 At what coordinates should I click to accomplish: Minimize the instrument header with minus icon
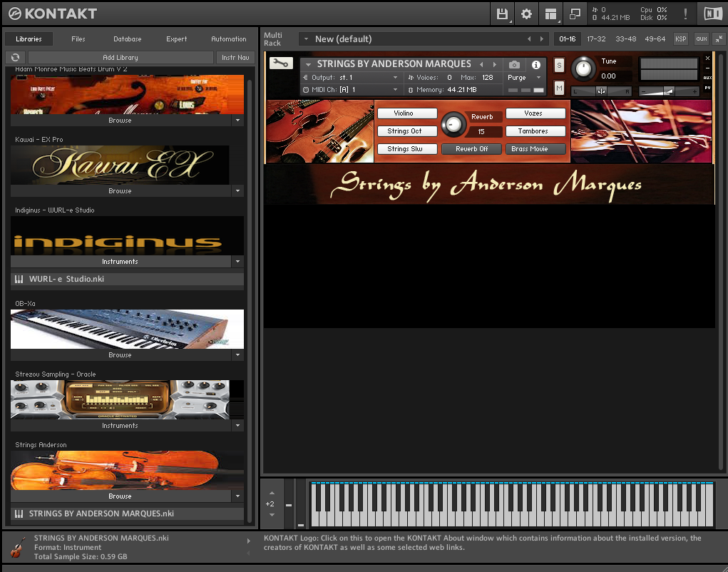707,68
